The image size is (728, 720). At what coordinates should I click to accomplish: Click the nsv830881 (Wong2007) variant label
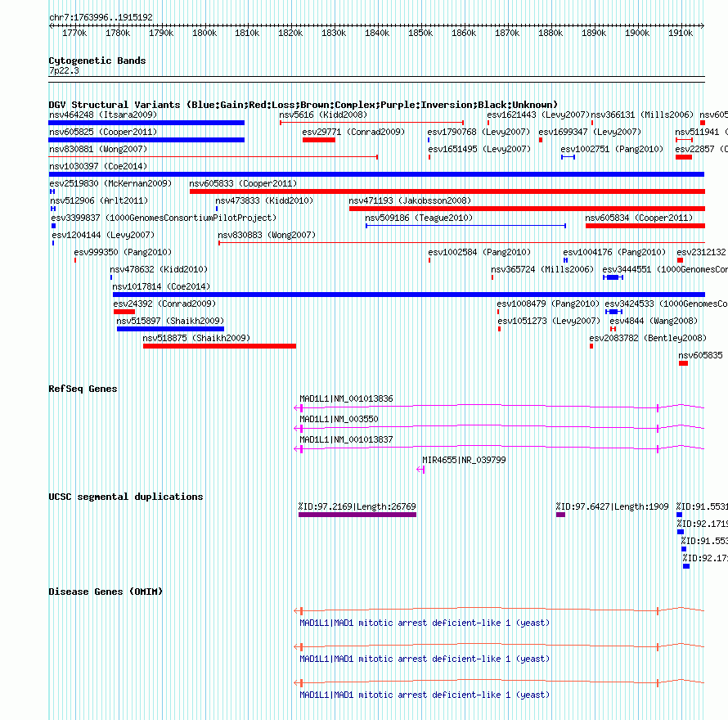98,149
